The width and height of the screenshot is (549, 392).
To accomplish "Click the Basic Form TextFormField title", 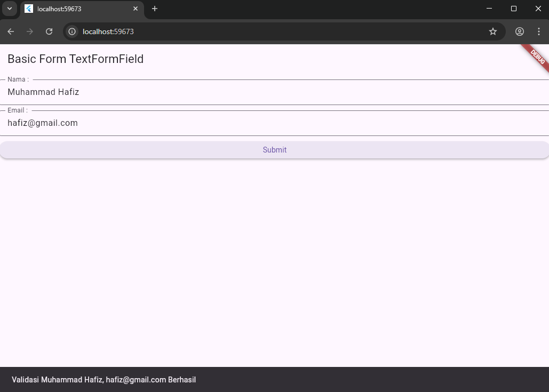I will click(75, 59).
